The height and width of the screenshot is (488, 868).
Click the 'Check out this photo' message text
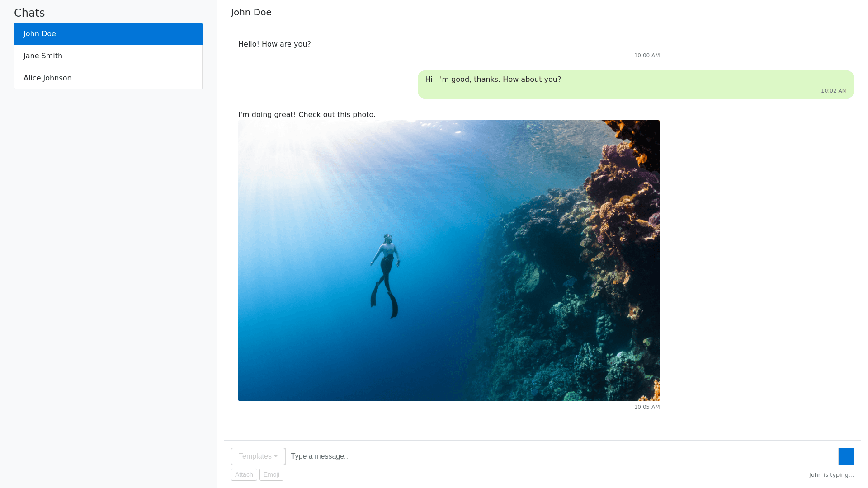[x=307, y=115]
